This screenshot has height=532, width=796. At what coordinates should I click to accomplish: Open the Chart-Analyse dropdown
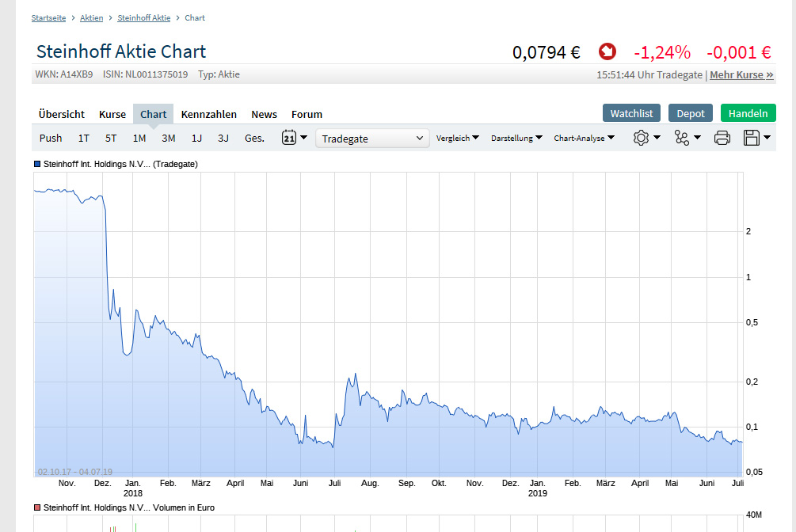(x=581, y=137)
